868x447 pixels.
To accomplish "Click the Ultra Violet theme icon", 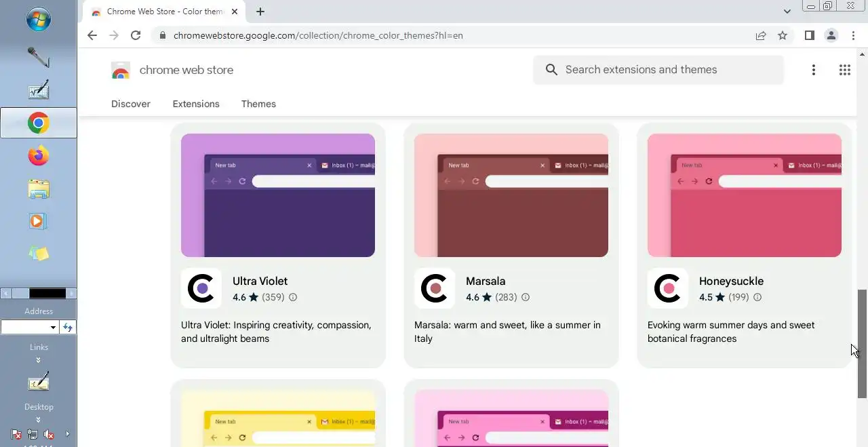I will coord(201,288).
